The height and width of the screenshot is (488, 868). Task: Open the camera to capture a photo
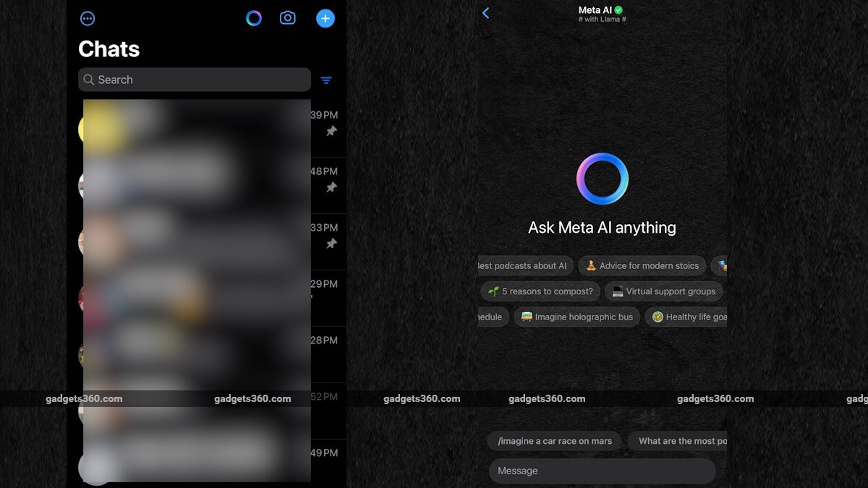pyautogui.click(x=288, y=18)
